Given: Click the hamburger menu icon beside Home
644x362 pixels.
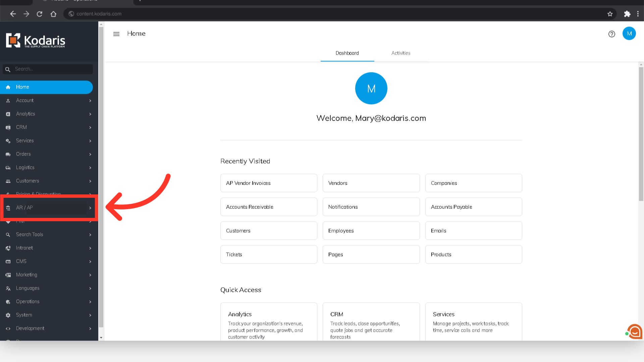Looking at the screenshot, I should point(116,34).
